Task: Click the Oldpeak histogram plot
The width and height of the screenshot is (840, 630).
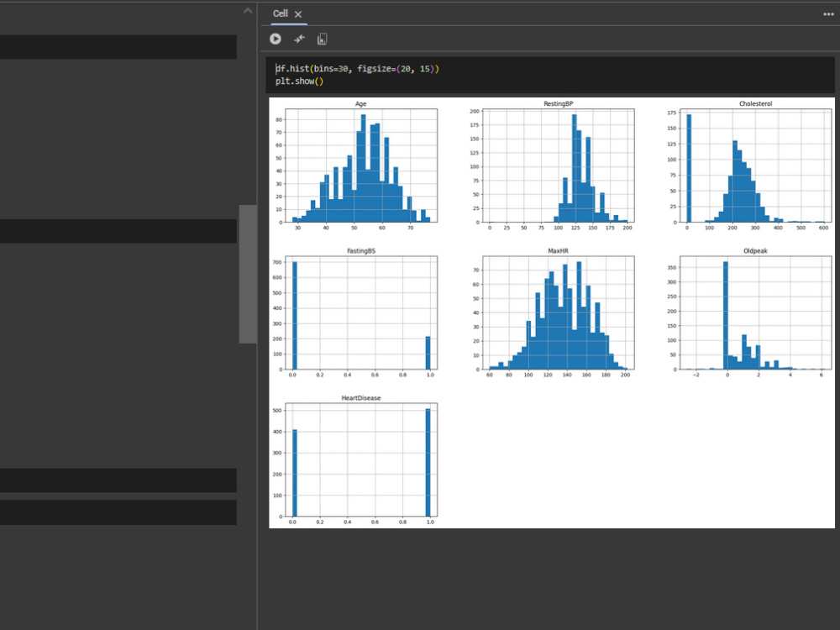Action: tap(755, 312)
